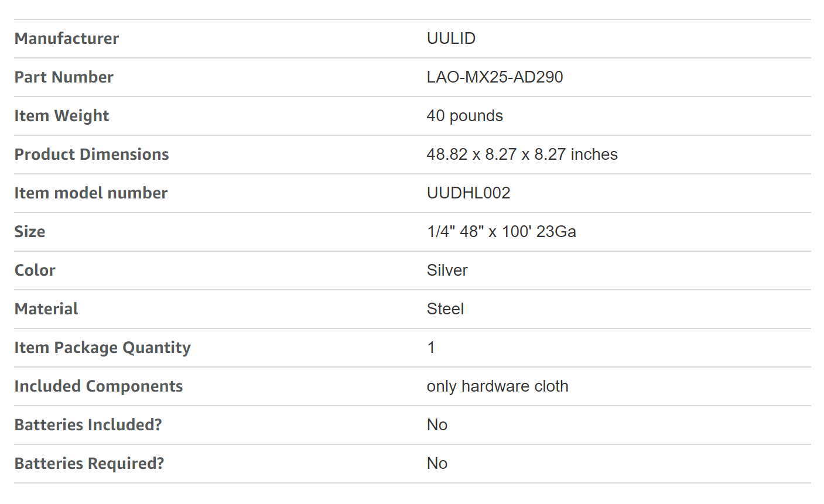Click the Manufacturer row label
Image resolution: width=824 pixels, height=504 pixels.
pos(67,39)
